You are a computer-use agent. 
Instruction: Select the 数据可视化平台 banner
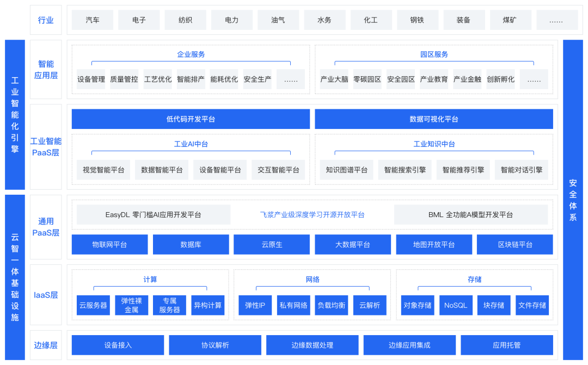coord(433,119)
